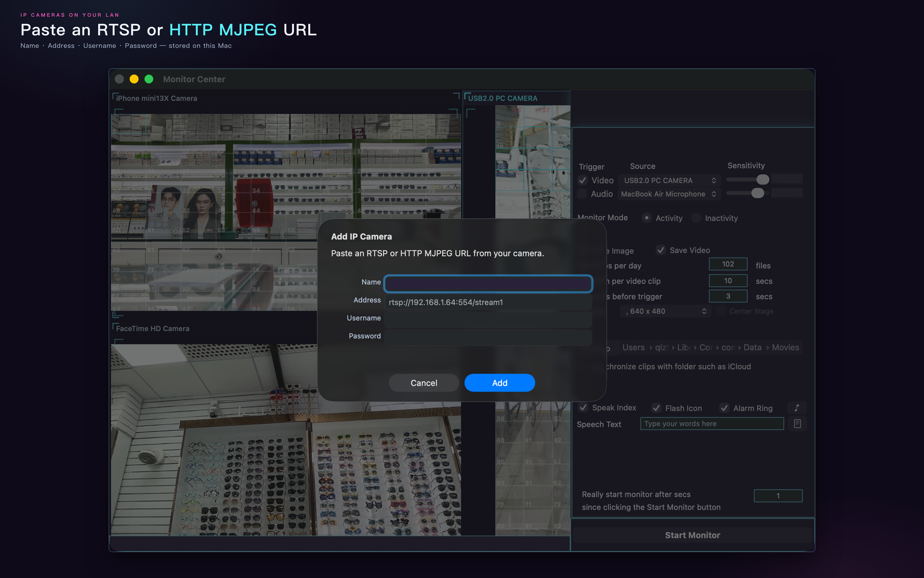Click the Audio sensitivity slider knob
924x578 pixels.
[x=757, y=193]
